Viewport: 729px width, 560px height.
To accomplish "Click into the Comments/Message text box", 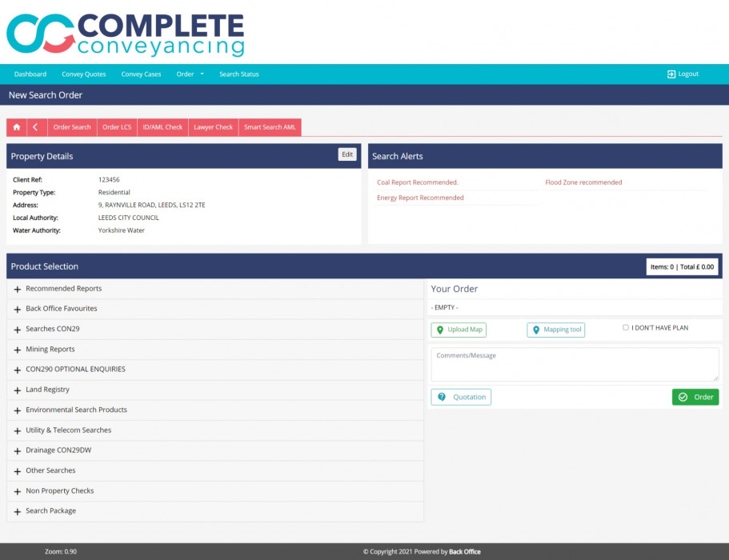I will coord(575,364).
